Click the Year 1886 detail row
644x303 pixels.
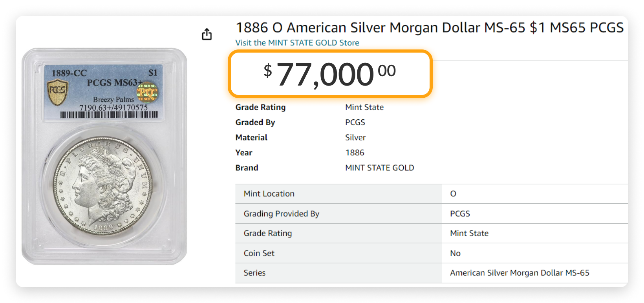pyautogui.click(x=354, y=153)
